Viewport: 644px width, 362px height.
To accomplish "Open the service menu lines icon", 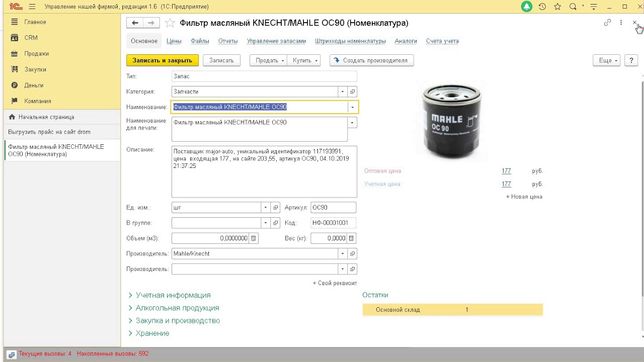I will tap(594, 7).
